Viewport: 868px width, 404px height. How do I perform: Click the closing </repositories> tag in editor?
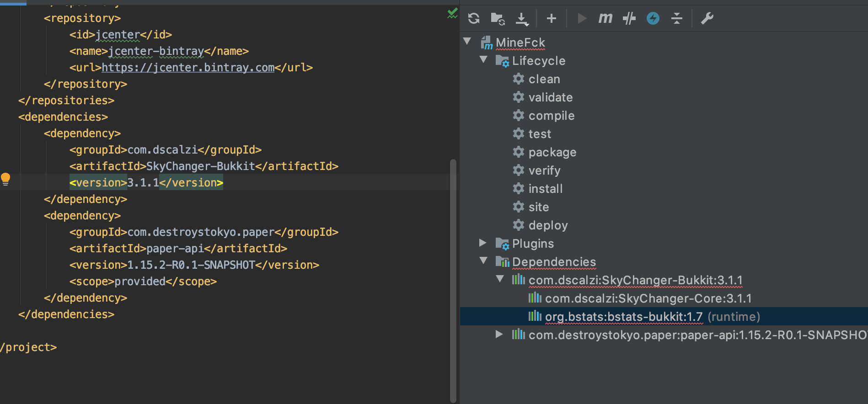coord(66,101)
